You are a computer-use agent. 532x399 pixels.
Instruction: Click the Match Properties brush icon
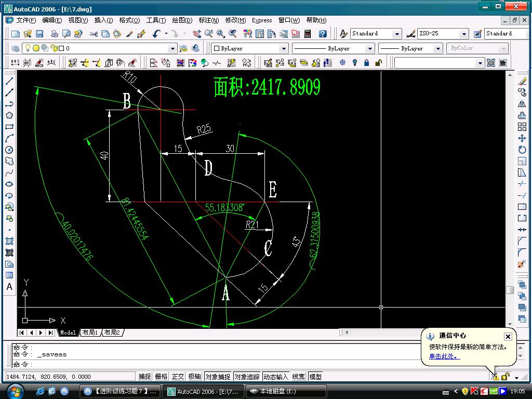tap(129, 34)
